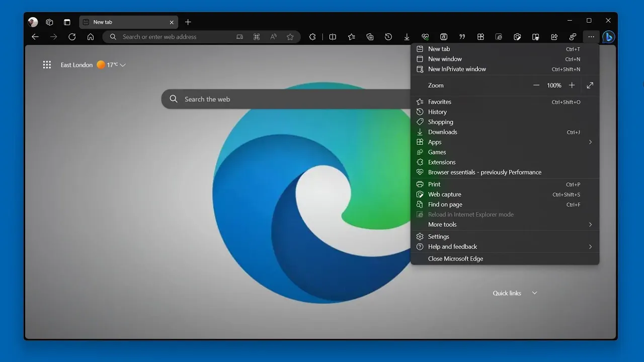The image size is (644, 362).
Task: Open the profile avatar menu
Action: pos(33,22)
